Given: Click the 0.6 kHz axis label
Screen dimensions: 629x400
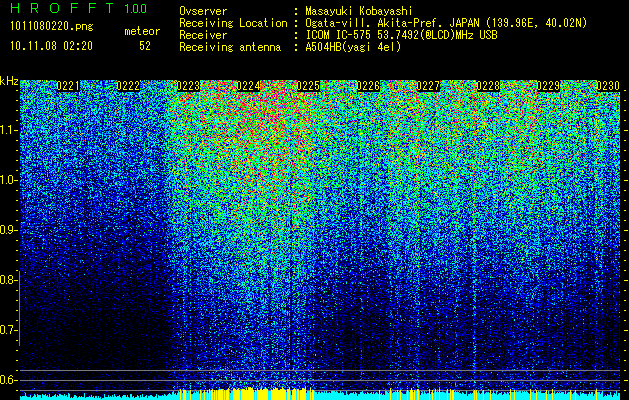Looking at the screenshot, I should click(8, 380).
